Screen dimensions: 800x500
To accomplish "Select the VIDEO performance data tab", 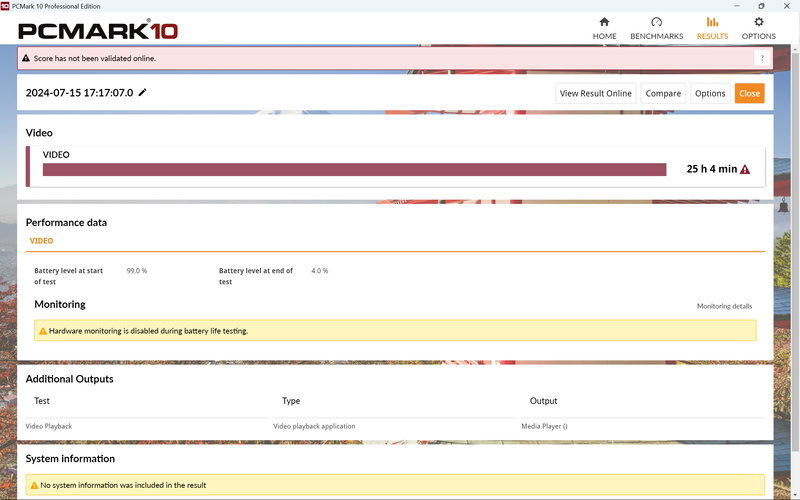I will point(41,241).
